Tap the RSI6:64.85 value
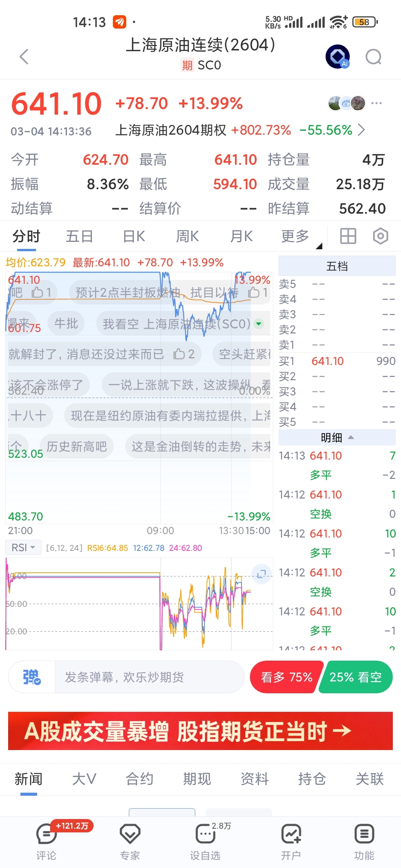401x868 pixels. (107, 548)
